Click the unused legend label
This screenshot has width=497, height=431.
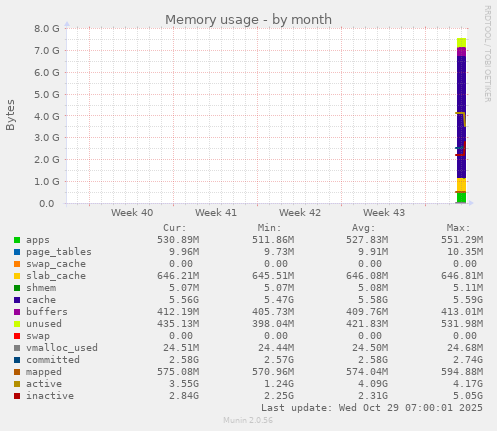click(44, 324)
